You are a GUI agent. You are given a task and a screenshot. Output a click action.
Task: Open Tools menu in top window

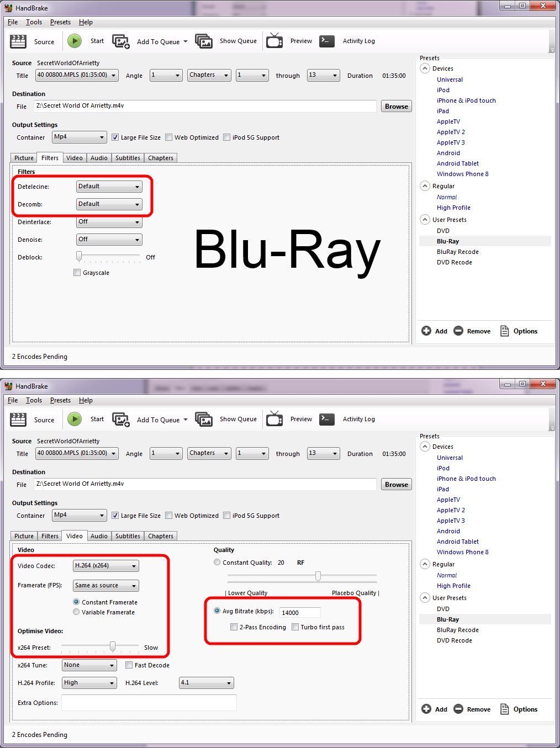34,22
